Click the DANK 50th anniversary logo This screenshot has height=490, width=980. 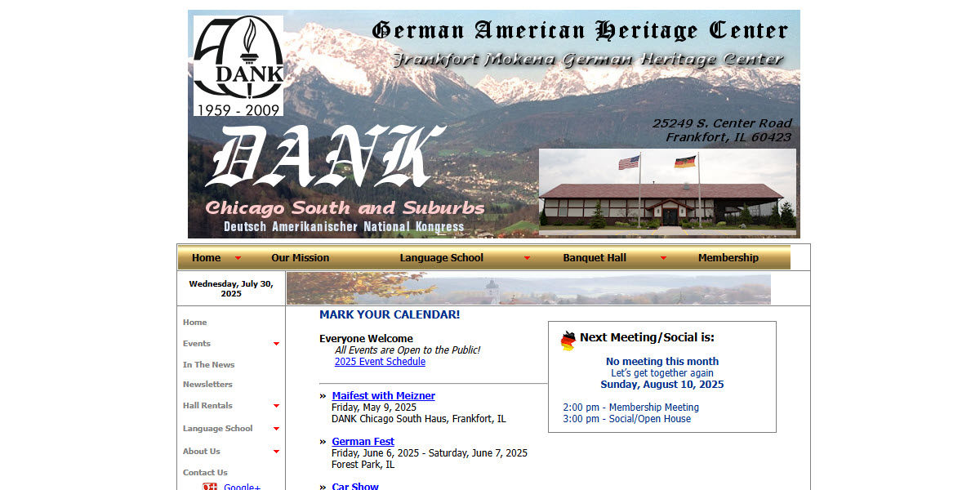point(238,61)
